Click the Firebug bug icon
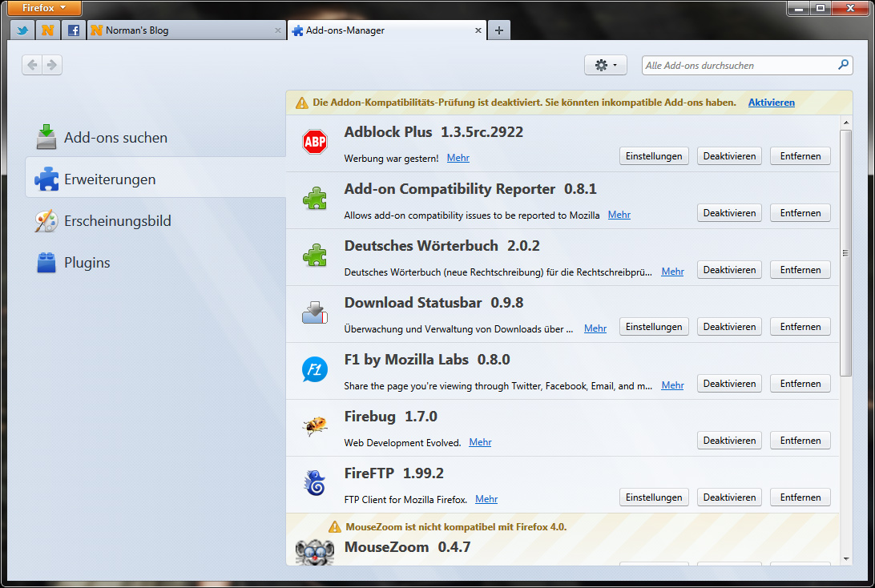The image size is (875, 588). (315, 426)
